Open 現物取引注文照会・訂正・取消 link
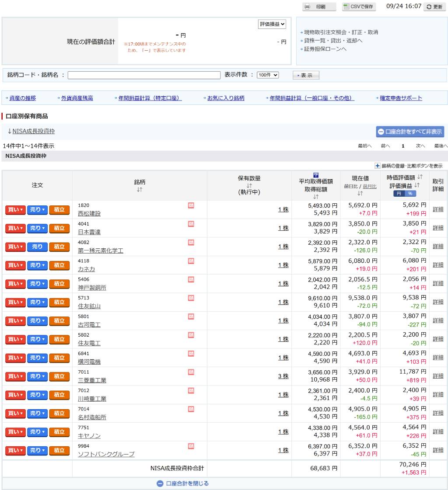Screen dimensions: 448x490 tap(341, 32)
